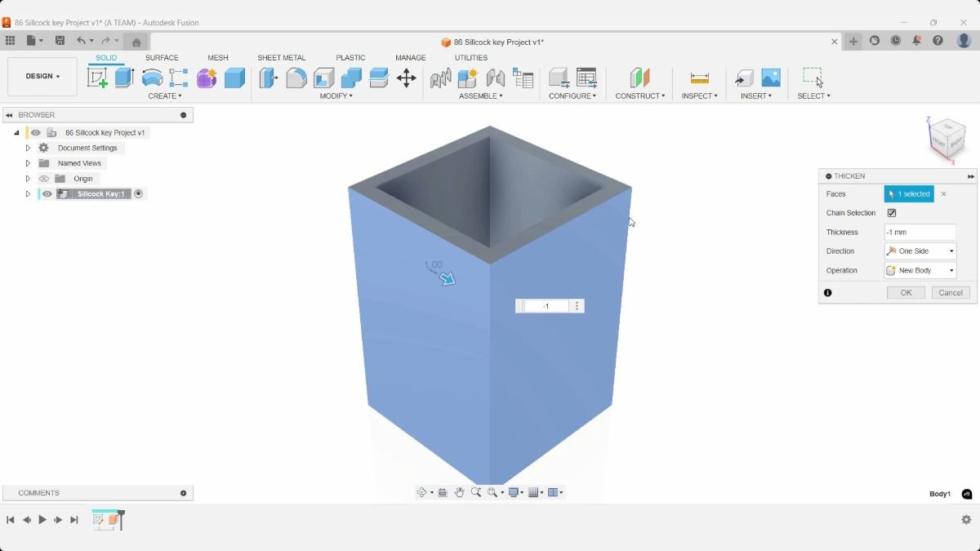Toggle visibility eye of root component
980x551 pixels.
pyautogui.click(x=36, y=132)
